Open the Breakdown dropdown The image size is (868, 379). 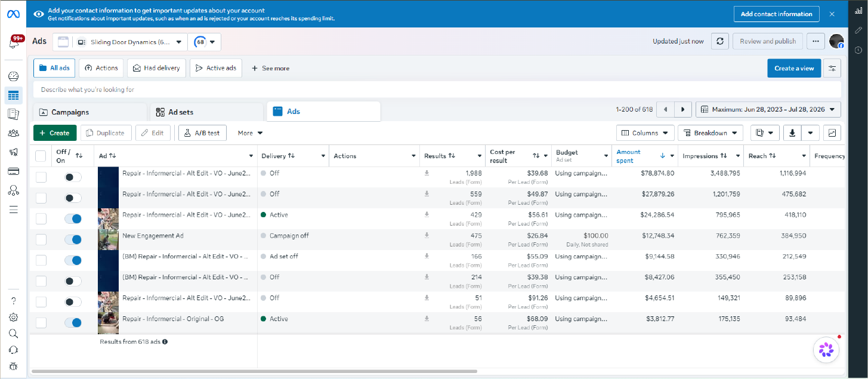pos(711,133)
